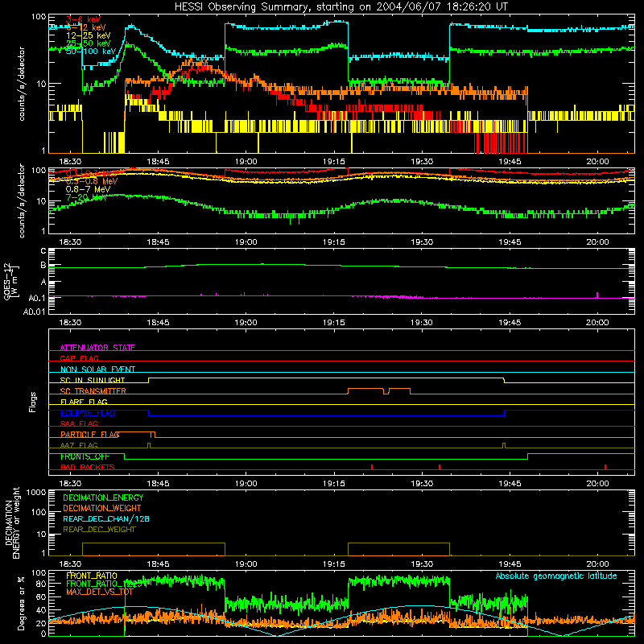Click the BAD_PACKETS flag label
The width and height of the screenshot is (644, 644).
click(x=88, y=467)
